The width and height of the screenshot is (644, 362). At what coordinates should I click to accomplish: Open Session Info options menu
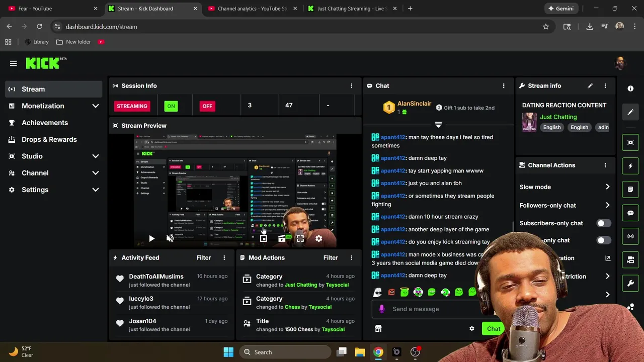[x=351, y=86]
